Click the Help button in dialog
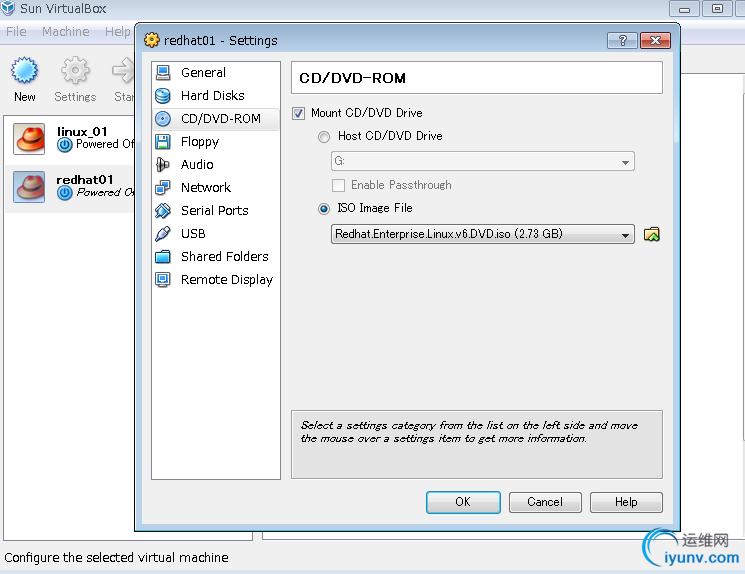 (626, 502)
